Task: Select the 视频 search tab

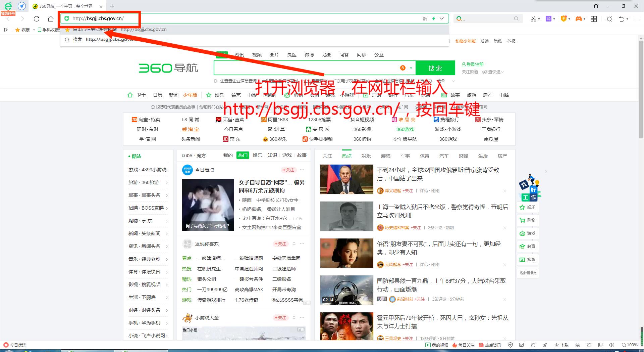Action: coord(257,55)
